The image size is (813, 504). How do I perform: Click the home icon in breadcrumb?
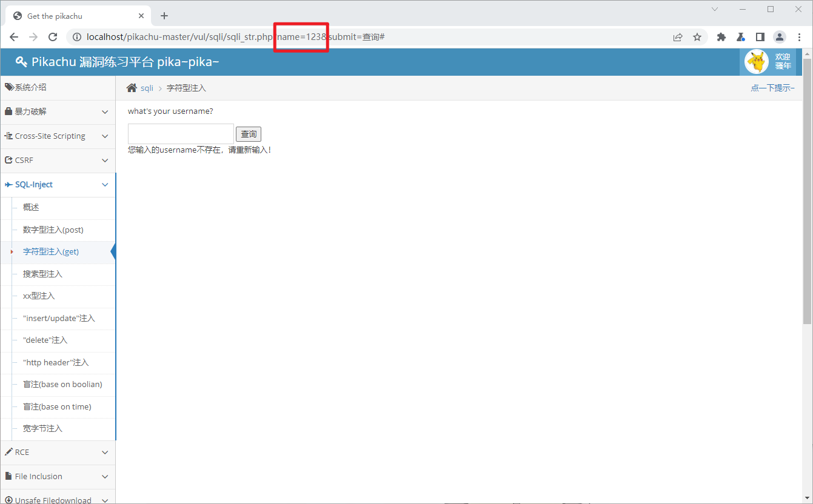[132, 88]
